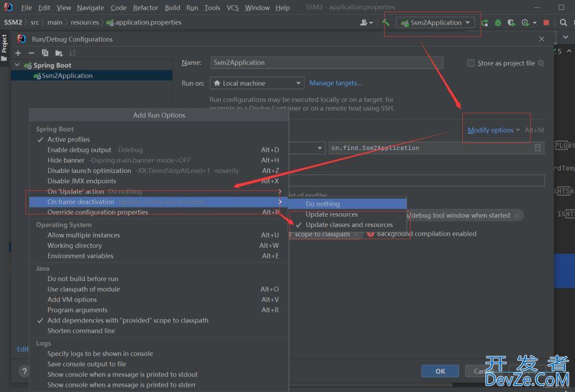The image size is (575, 392).
Task: Click the question mark Help button
Action: [24, 371]
